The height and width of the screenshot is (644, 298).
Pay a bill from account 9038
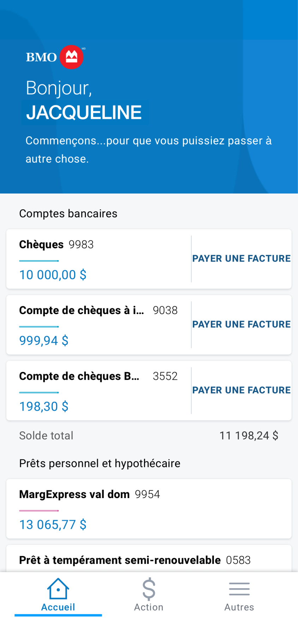pyautogui.click(x=242, y=324)
